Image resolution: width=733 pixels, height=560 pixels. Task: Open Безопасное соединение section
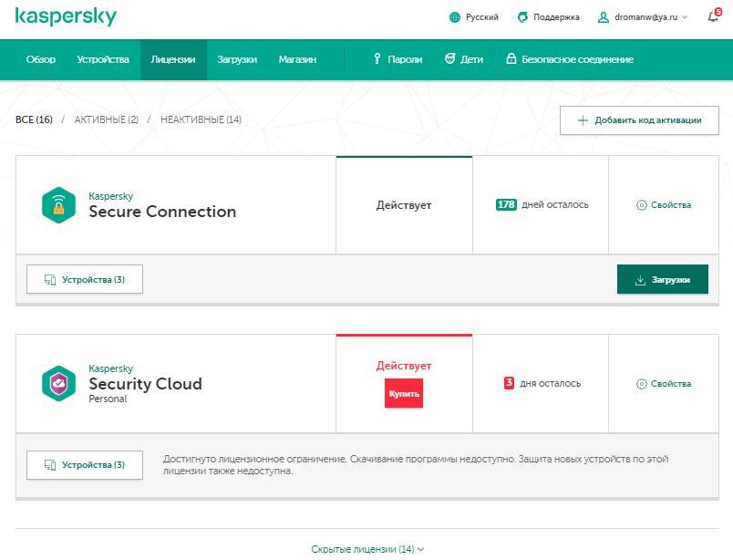(x=577, y=59)
